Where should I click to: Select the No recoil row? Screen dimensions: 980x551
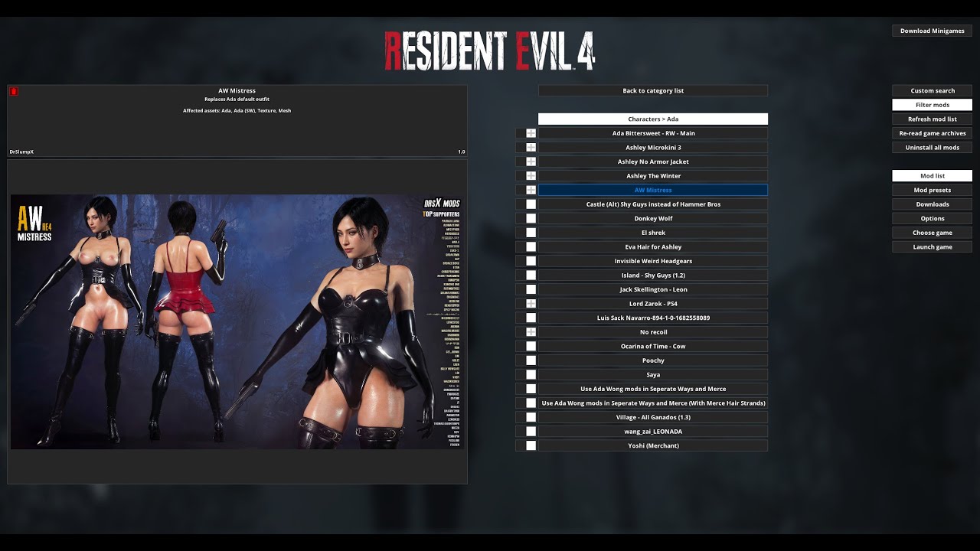click(x=653, y=332)
